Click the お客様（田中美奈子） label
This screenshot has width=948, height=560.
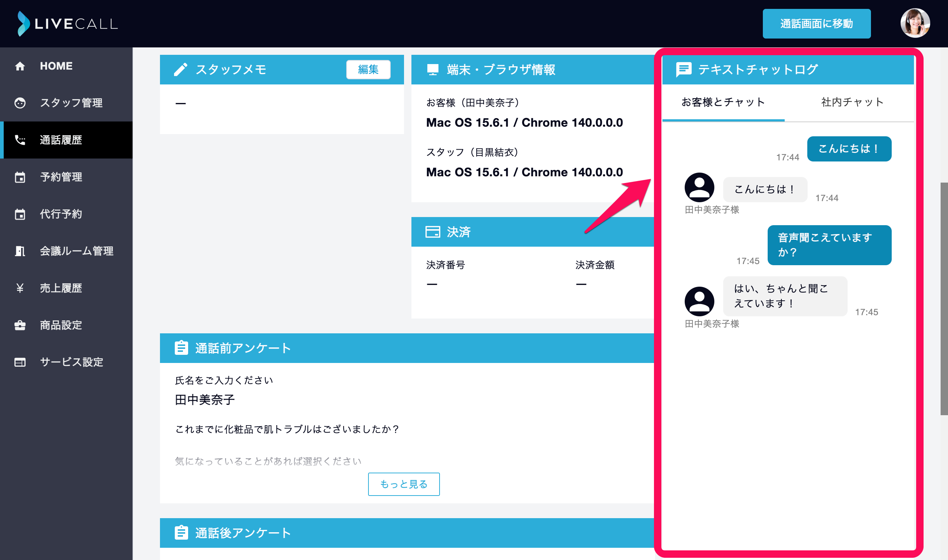point(472,103)
